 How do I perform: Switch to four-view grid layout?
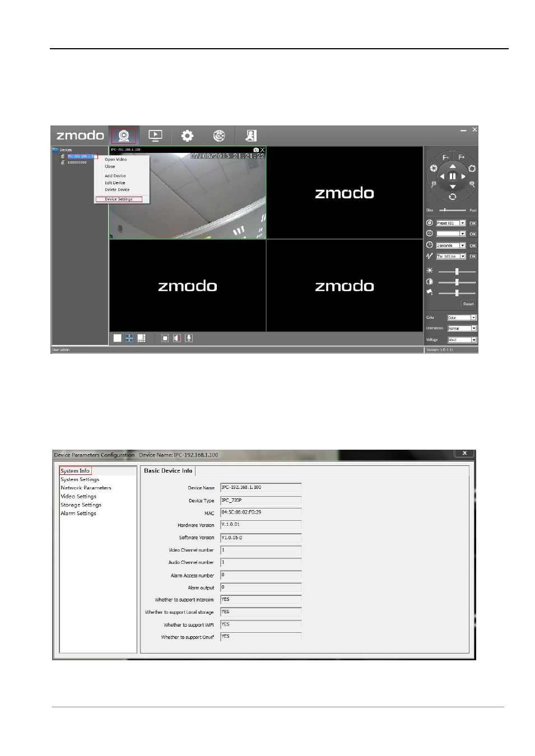129,338
